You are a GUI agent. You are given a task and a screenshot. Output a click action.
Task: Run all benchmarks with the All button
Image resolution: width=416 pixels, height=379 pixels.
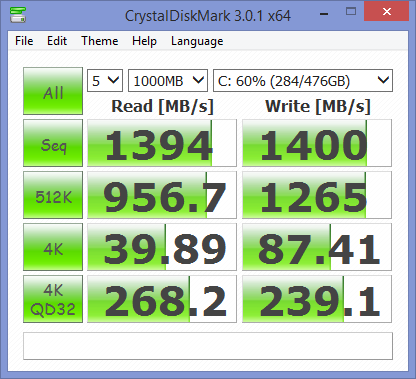(x=53, y=91)
